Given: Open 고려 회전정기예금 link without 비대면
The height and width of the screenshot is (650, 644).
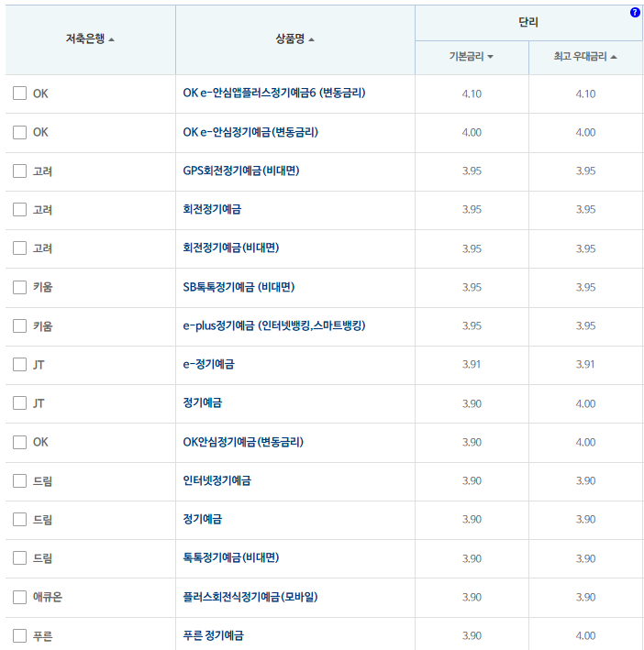Looking at the screenshot, I should pyautogui.click(x=212, y=209).
